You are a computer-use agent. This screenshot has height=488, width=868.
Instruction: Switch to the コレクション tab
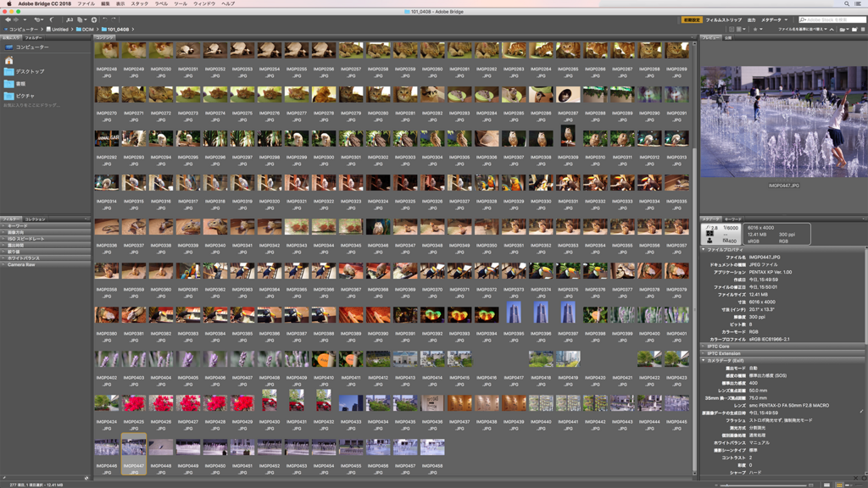35,219
